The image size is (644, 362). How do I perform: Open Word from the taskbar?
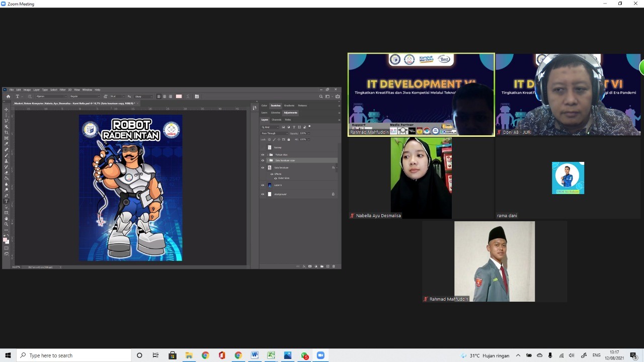pyautogui.click(x=255, y=355)
